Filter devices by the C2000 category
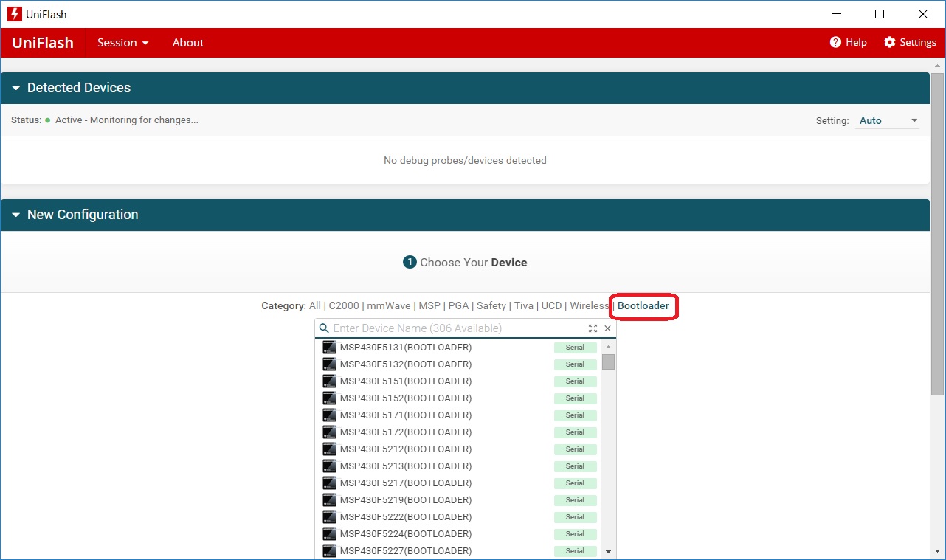Viewport: 946px width, 560px height. (344, 305)
